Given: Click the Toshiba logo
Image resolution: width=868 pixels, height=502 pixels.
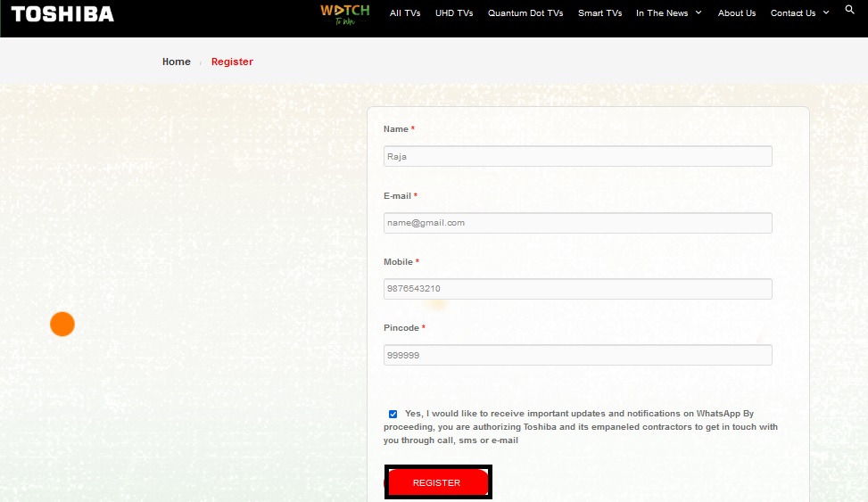Looking at the screenshot, I should coord(62,14).
